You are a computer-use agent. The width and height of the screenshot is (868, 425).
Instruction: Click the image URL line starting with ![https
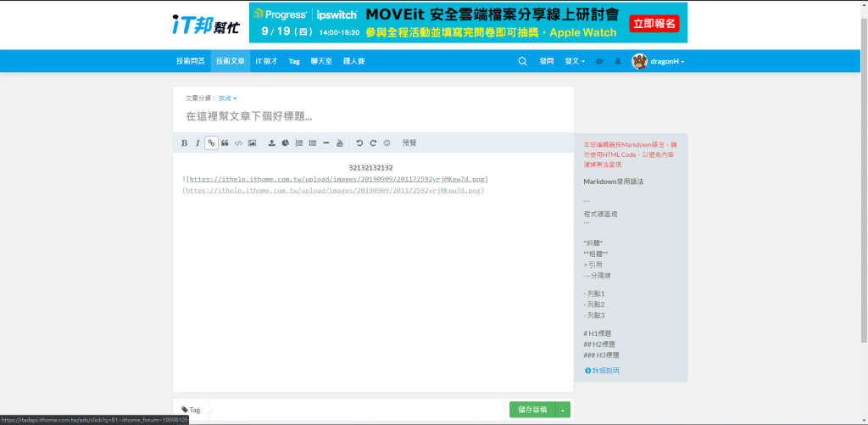click(335, 180)
